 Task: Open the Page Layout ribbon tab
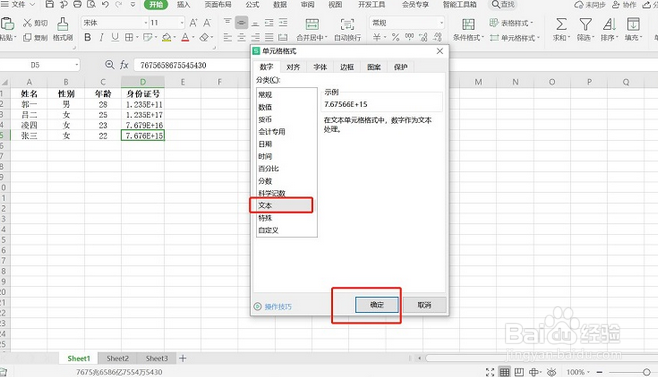[x=218, y=5]
